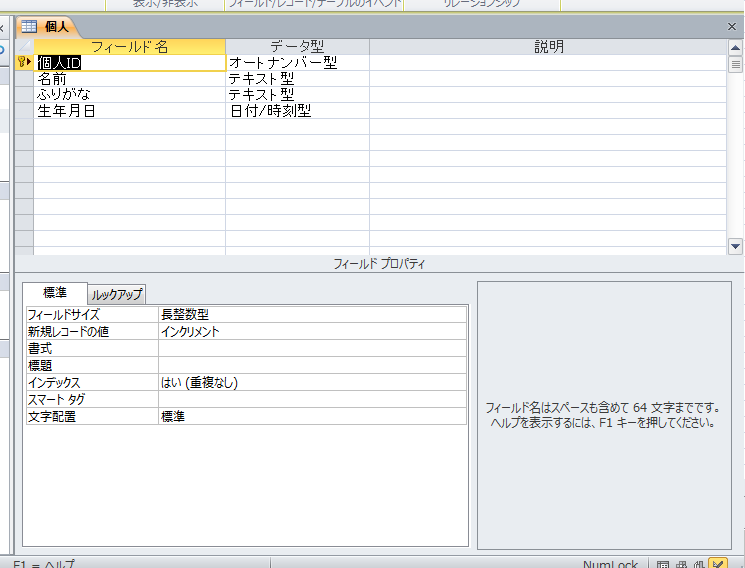The image size is (745, 568).
Task: Click the 説明 cell of the 生年月日 row
Action: [548, 111]
